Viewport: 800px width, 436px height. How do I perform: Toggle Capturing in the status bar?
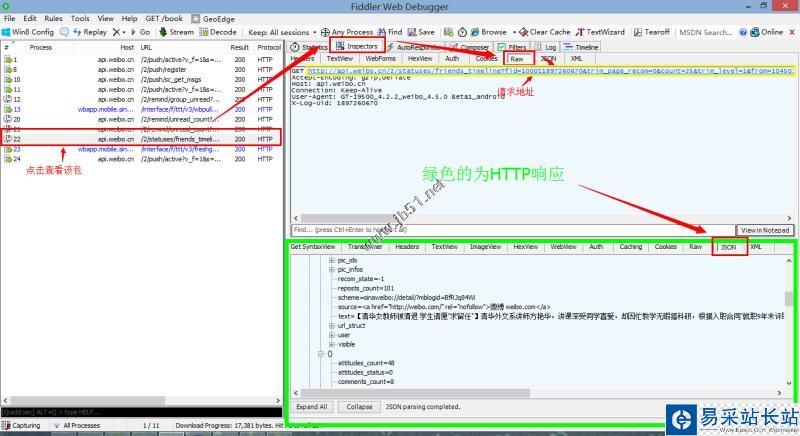[21, 425]
